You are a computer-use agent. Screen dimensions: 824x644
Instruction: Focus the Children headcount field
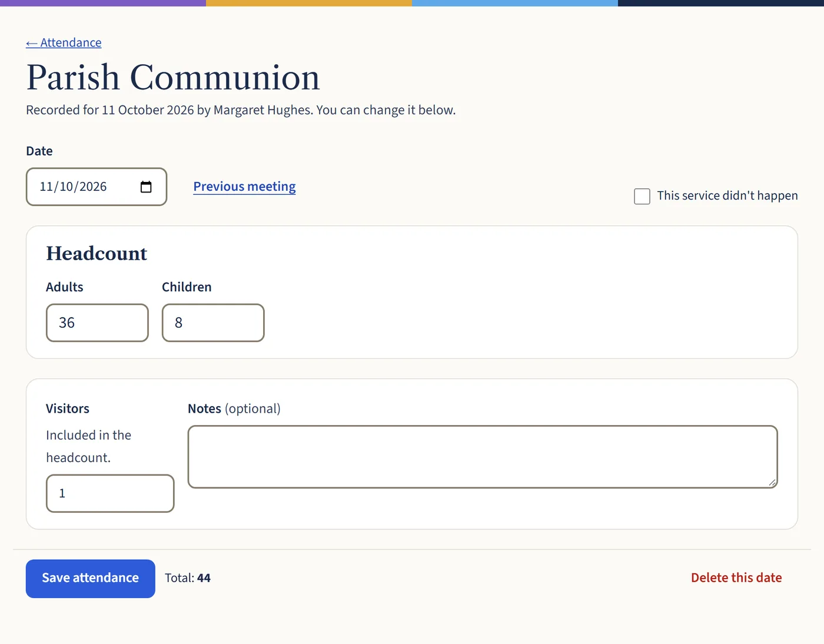pos(213,323)
